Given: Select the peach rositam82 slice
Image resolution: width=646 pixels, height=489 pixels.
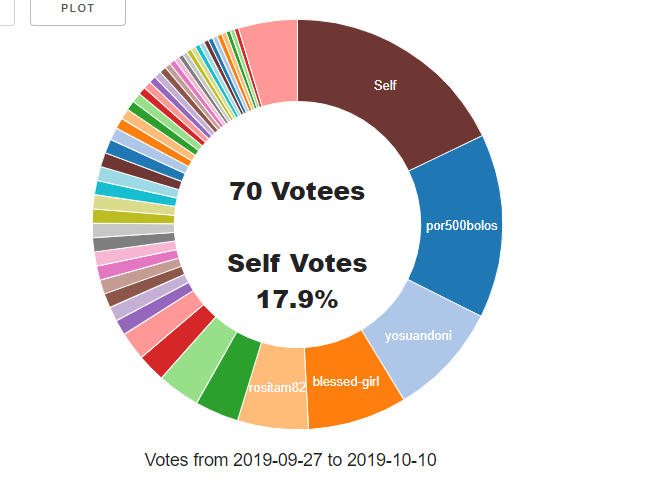Looking at the screenshot, I should [x=275, y=387].
